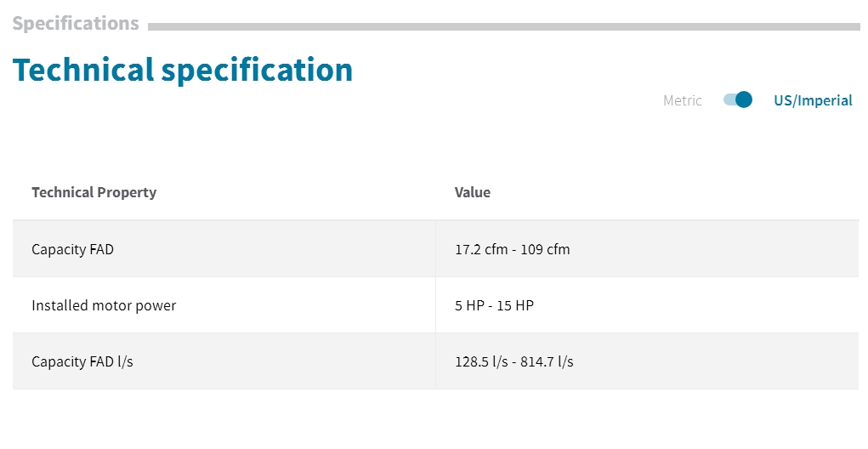Choose the US/Imperial units label
The image size is (868, 449).
(x=813, y=100)
